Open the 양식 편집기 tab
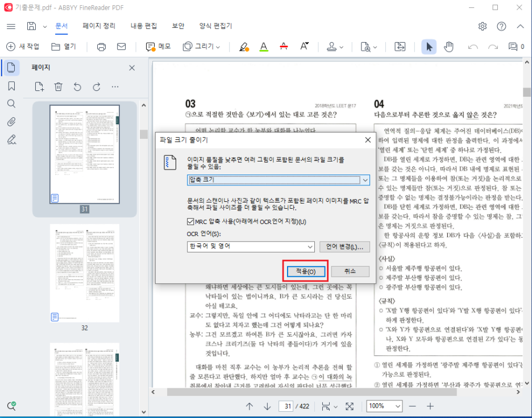Screen dimensions: 532x418 click(x=216, y=26)
